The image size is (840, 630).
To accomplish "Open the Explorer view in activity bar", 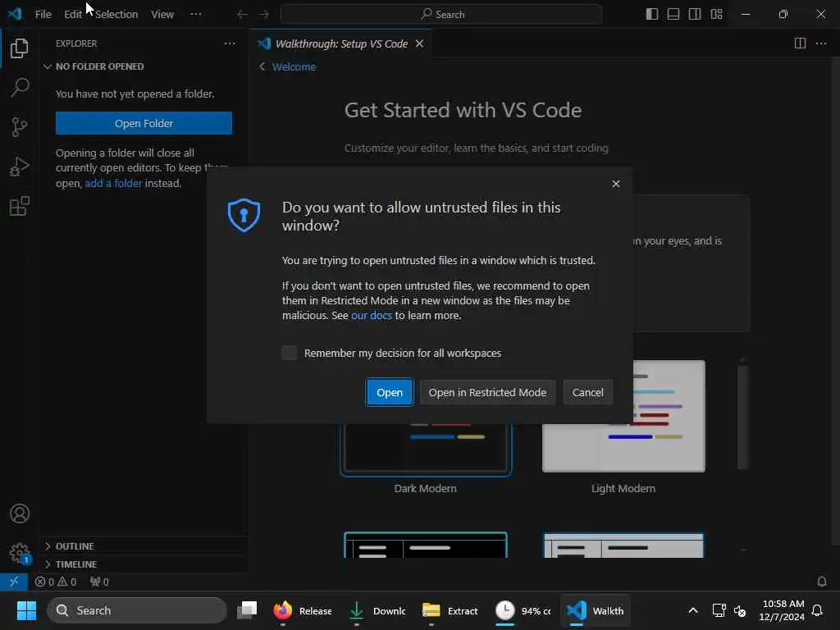I will click(20, 48).
